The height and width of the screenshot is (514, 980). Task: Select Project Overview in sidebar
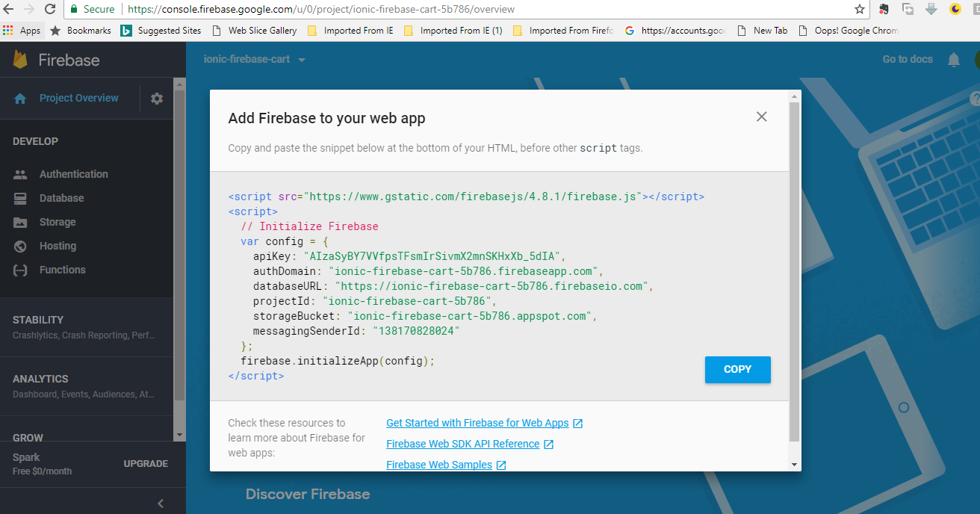tap(78, 98)
